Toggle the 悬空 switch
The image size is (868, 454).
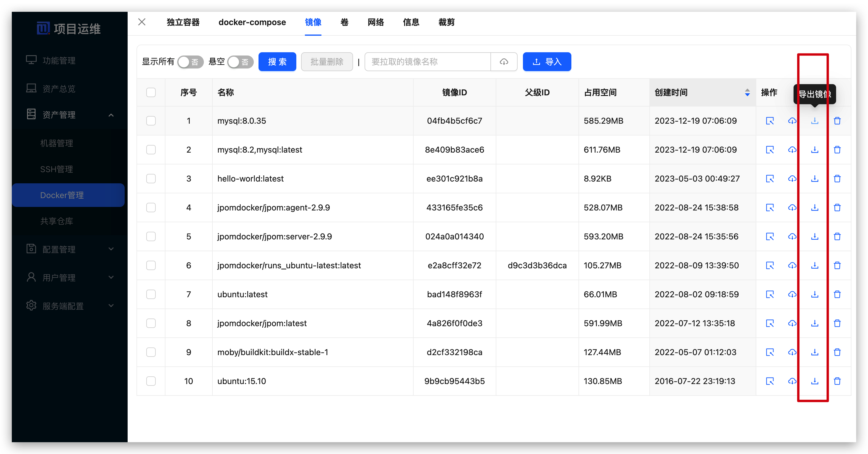[x=240, y=62]
